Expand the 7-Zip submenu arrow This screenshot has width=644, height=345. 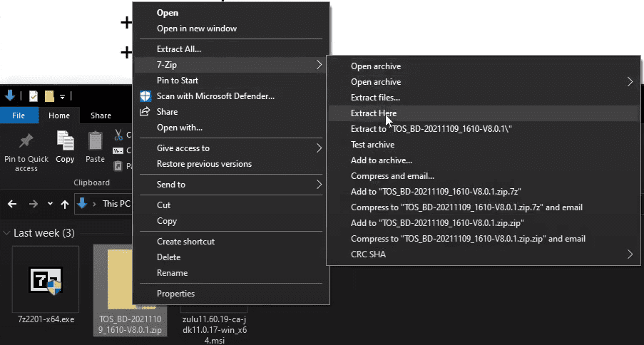[x=319, y=64]
